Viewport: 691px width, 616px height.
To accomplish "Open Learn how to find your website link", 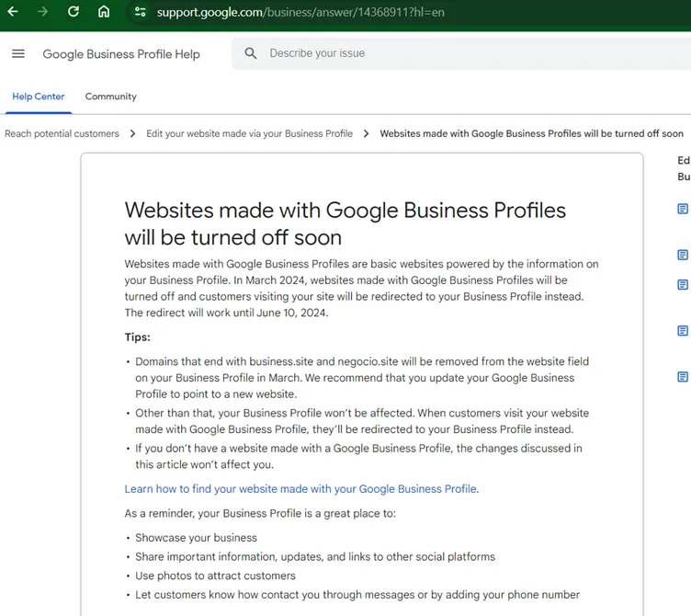I will [301, 489].
